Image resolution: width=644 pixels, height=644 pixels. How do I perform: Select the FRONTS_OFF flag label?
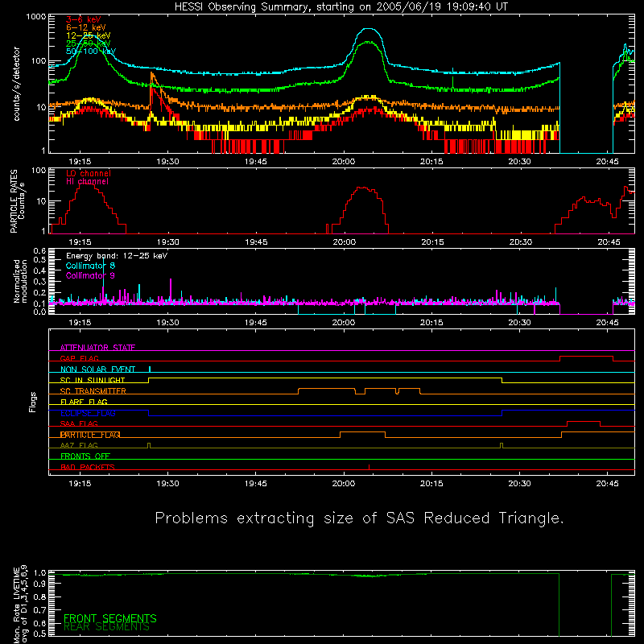[85, 456]
